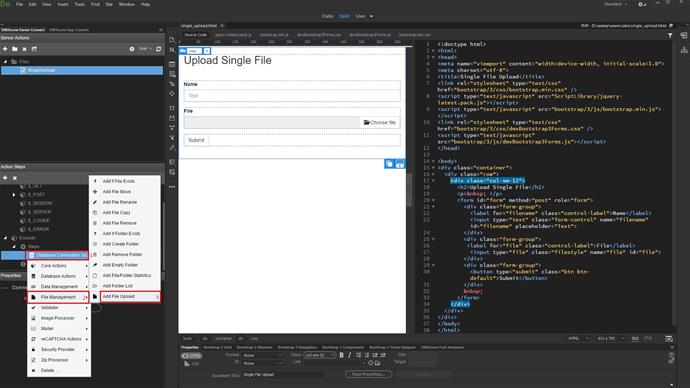This screenshot has height=388, width=690.
Task: Open the Live view dropdown arrow
Action: pyautogui.click(x=371, y=16)
